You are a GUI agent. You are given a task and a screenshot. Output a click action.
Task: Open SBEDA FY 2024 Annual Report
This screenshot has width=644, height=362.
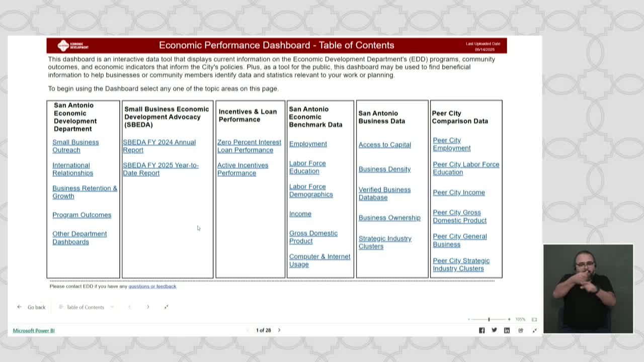[x=159, y=146]
